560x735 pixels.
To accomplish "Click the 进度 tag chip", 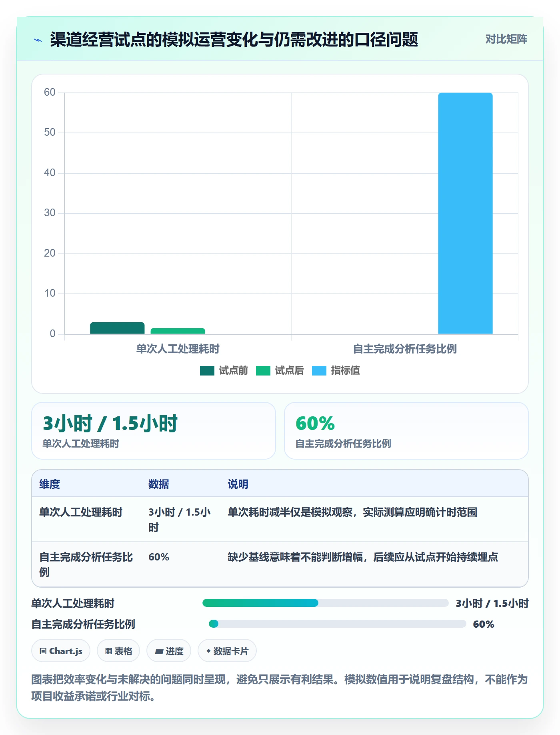I will click(169, 651).
